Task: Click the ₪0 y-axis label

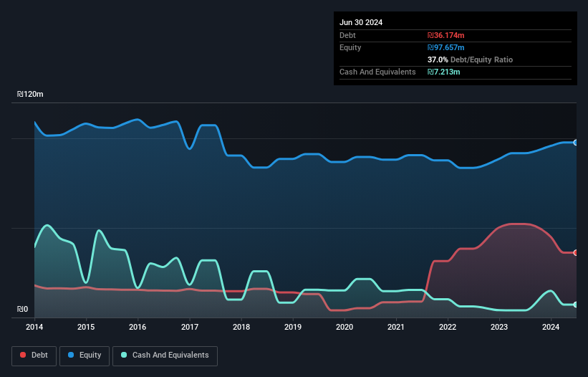Action: [x=22, y=309]
